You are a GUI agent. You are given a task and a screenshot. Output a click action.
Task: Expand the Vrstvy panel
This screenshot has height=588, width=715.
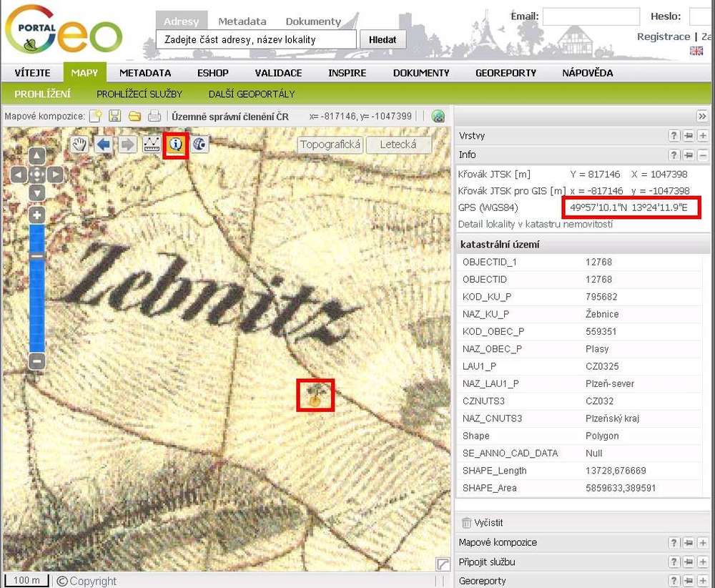[703, 136]
